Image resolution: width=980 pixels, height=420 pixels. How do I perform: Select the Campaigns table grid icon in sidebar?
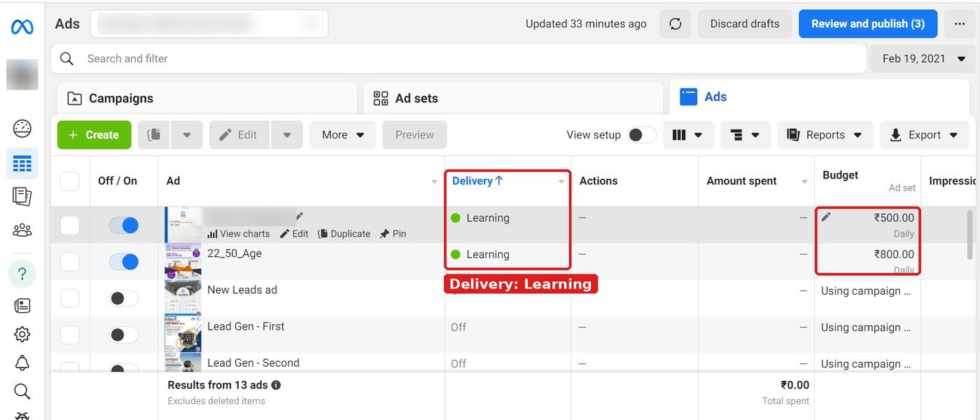click(x=22, y=164)
